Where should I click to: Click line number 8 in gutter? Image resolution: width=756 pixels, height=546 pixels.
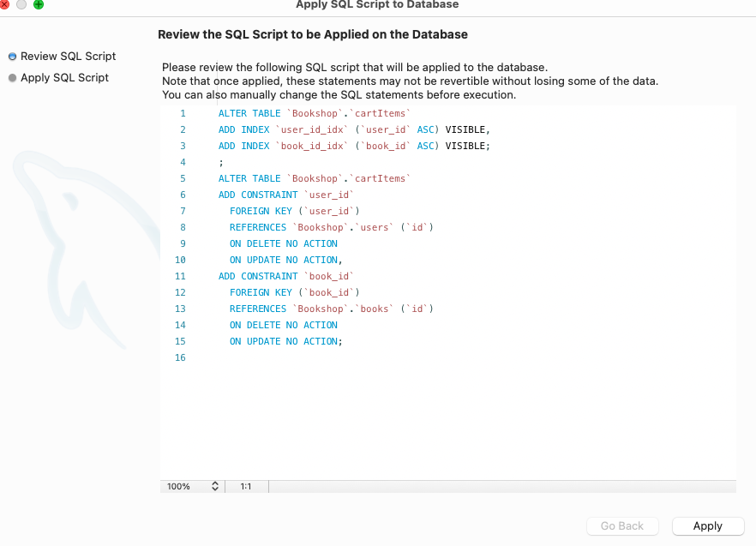(183, 228)
